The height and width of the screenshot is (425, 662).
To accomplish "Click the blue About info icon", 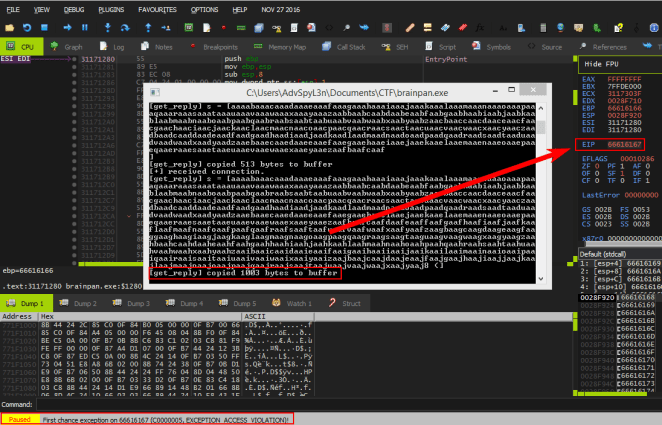I will [x=654, y=28].
